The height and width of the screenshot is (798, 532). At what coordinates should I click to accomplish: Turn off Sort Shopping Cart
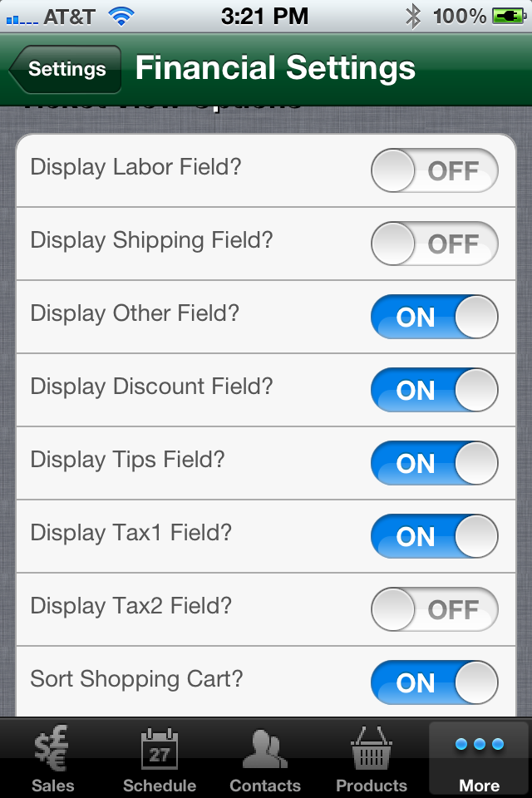coord(434,683)
